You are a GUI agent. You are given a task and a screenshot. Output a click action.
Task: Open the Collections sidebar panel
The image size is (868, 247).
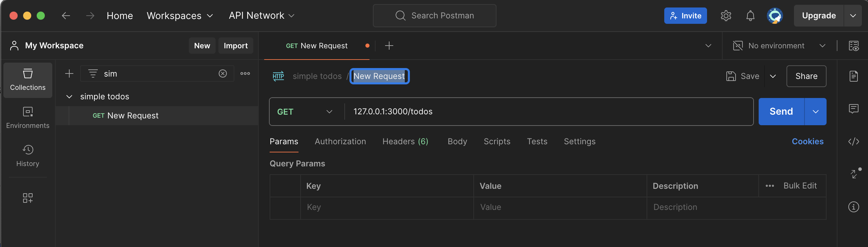pos(28,80)
